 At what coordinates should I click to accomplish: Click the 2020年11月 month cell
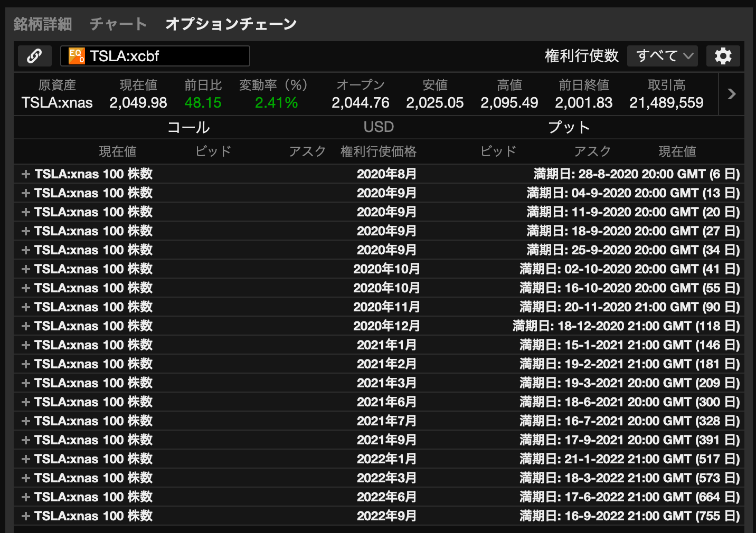[x=386, y=307]
